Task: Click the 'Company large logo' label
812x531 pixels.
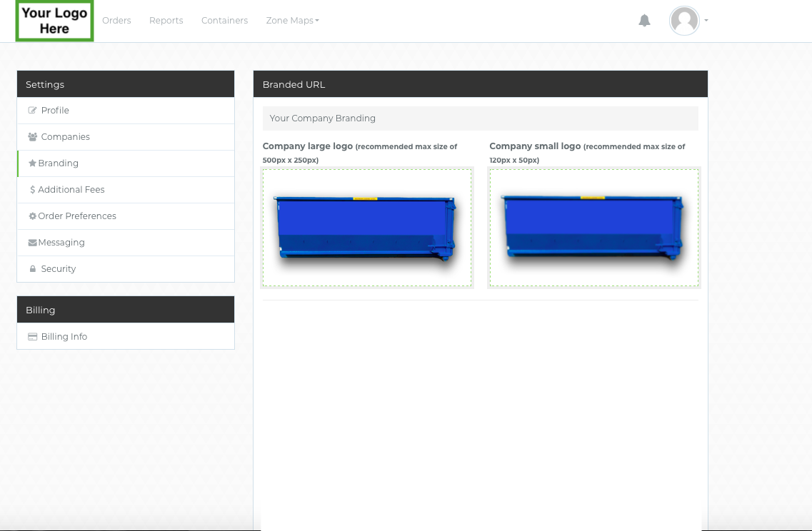Action: (308, 146)
